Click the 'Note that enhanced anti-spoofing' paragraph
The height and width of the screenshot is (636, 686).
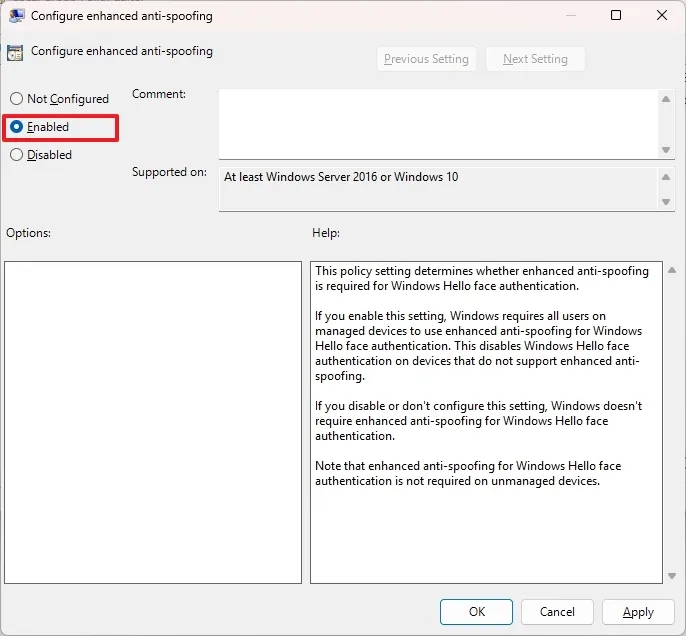pos(468,473)
